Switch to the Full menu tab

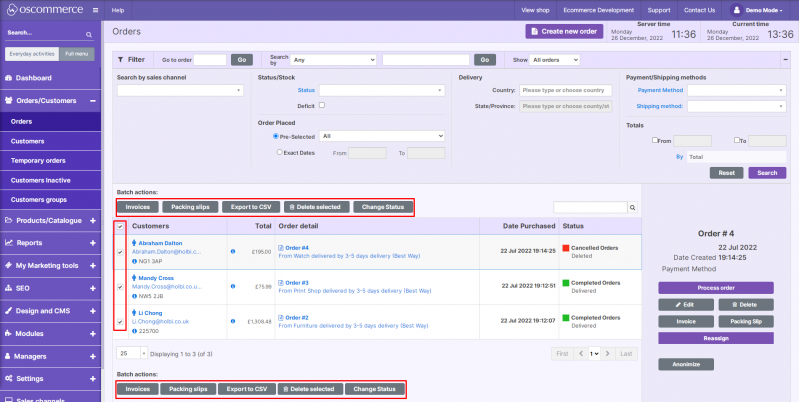tap(77, 52)
